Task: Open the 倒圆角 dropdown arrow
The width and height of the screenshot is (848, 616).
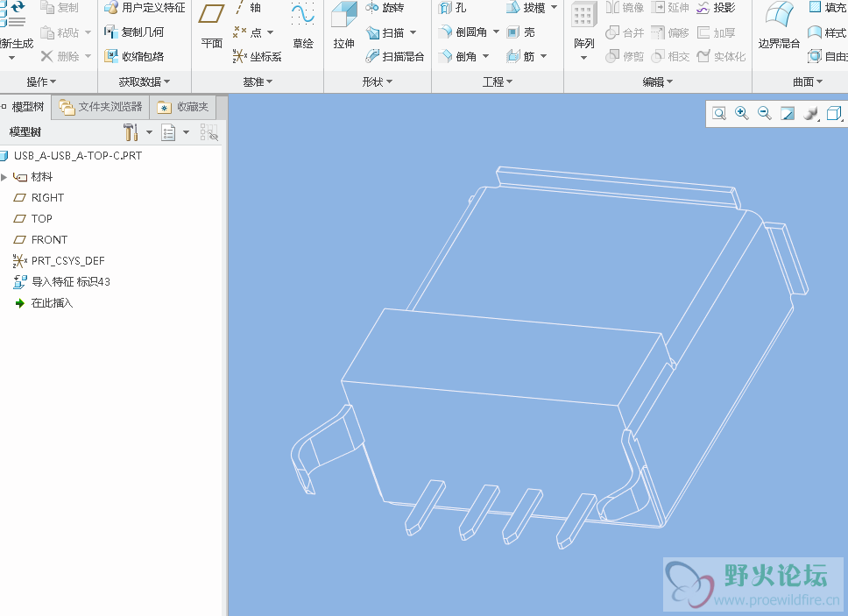Action: (x=496, y=32)
